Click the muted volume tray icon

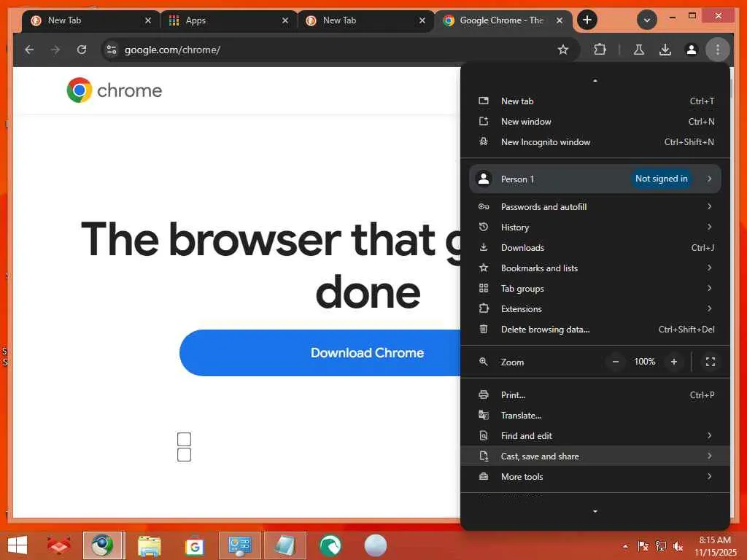[x=678, y=546]
